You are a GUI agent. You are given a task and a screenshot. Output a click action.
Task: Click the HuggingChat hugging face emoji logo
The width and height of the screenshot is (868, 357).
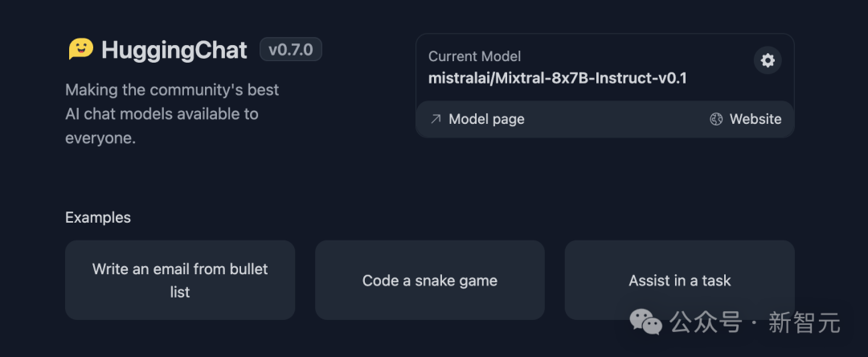pos(80,49)
